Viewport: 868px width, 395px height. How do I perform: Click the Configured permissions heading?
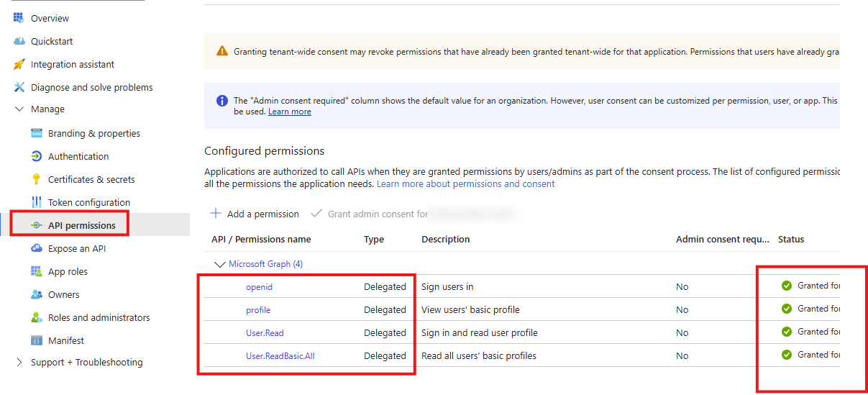coord(264,151)
